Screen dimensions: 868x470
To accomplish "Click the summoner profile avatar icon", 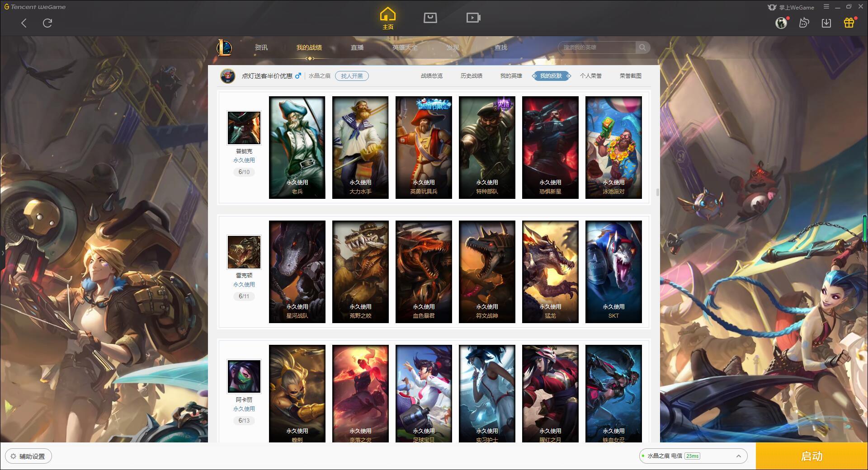I will click(x=228, y=76).
